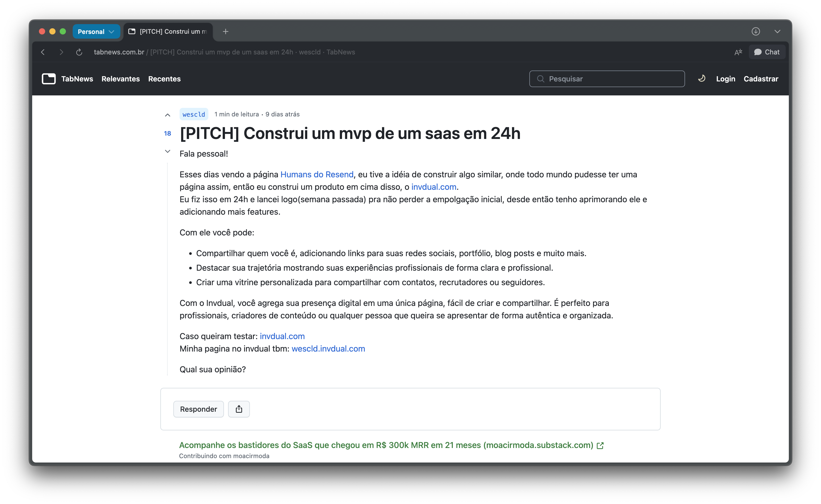Viewport: 821px width, 504px height.
Task: Reload the page
Action: tap(79, 52)
